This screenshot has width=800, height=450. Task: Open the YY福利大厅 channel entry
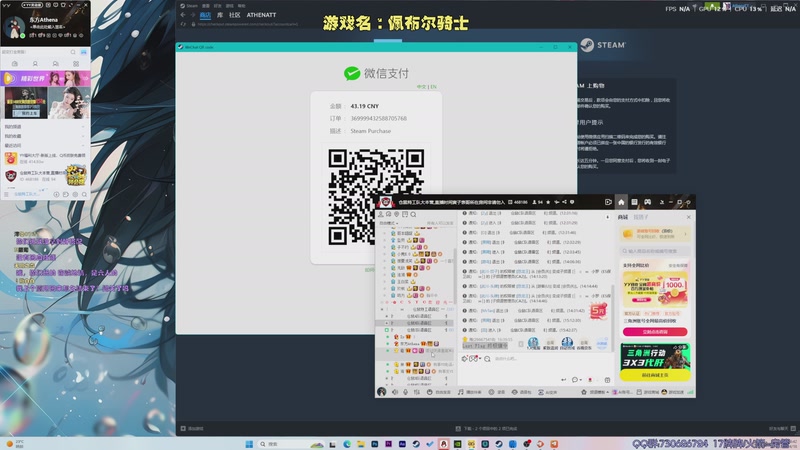45,159
